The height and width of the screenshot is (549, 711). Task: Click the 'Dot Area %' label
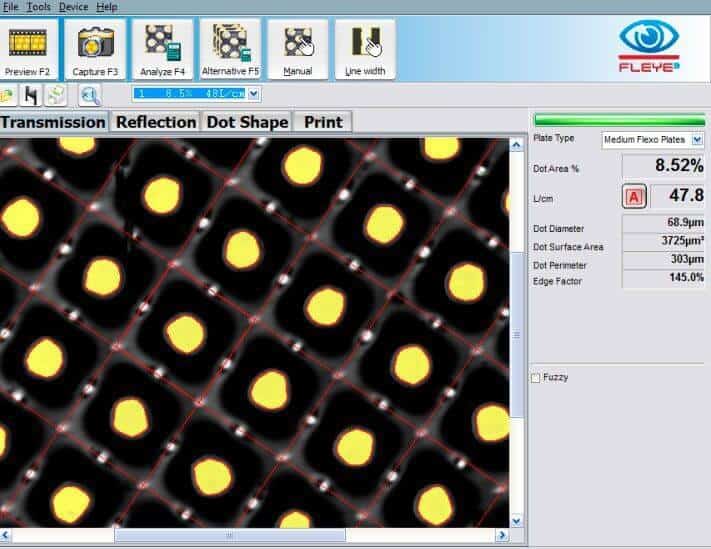coord(556,169)
